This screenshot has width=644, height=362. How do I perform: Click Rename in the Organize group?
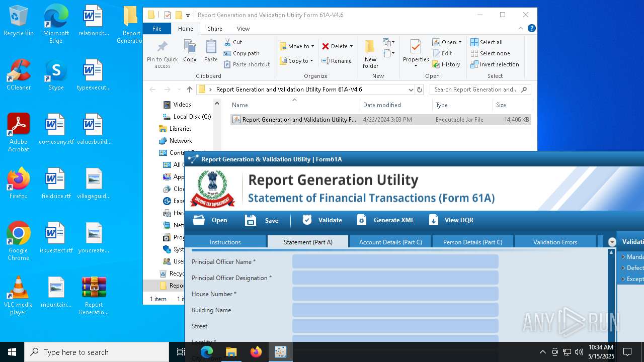coord(337,61)
